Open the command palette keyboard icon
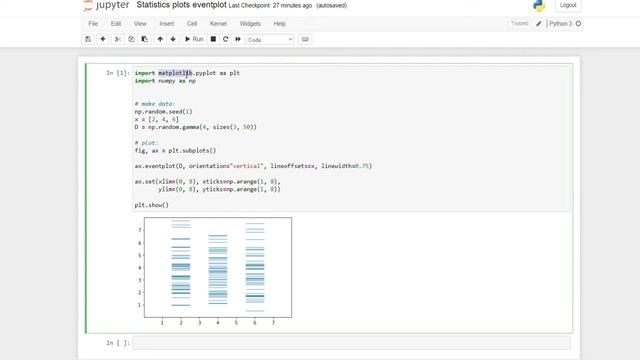 (x=305, y=39)
